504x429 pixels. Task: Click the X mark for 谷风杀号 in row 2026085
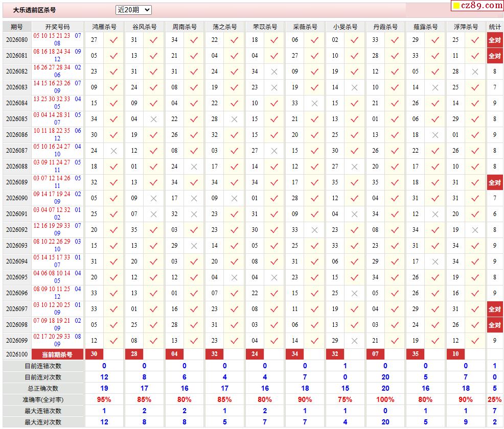tap(154, 119)
